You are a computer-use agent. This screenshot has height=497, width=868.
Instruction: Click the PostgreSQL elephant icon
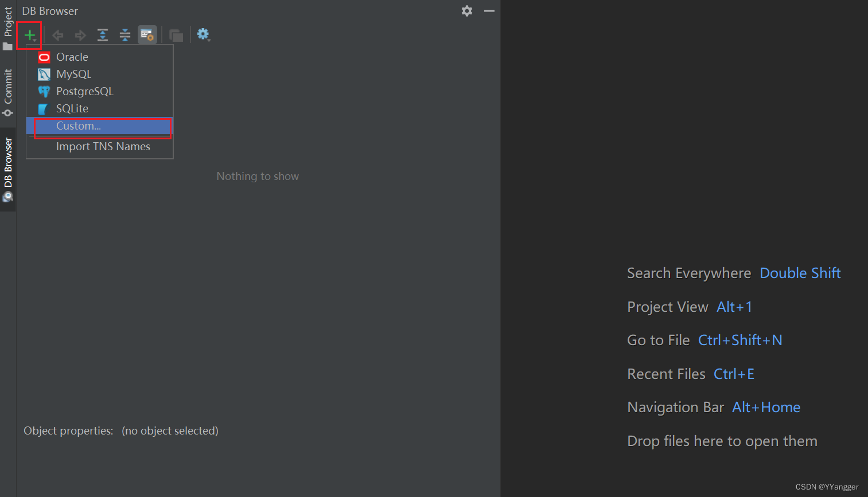click(44, 91)
